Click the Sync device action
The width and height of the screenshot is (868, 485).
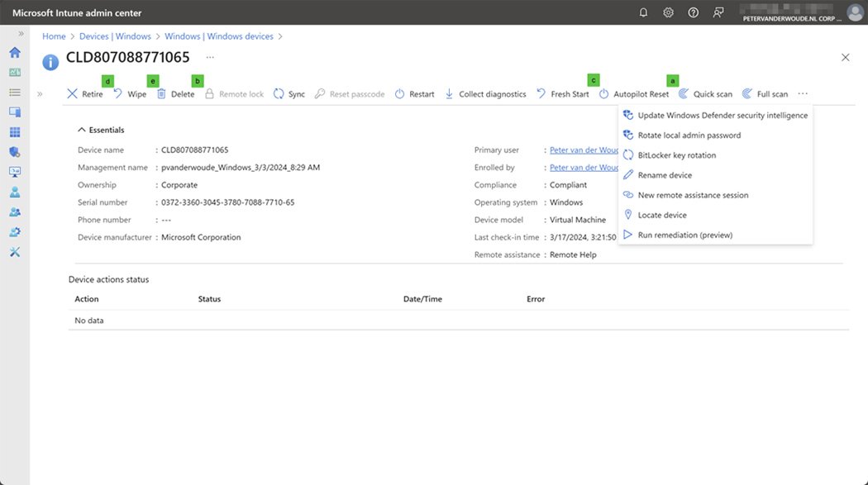click(289, 94)
